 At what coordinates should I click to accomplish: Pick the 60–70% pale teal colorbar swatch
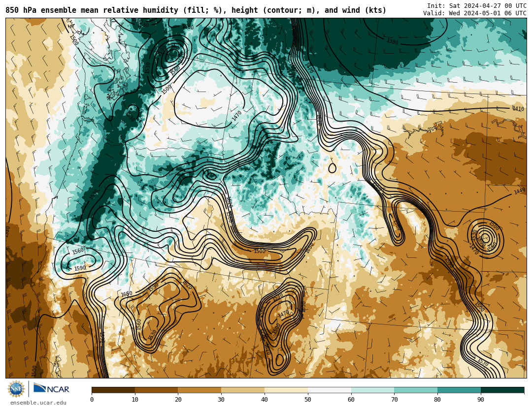pos(372,390)
